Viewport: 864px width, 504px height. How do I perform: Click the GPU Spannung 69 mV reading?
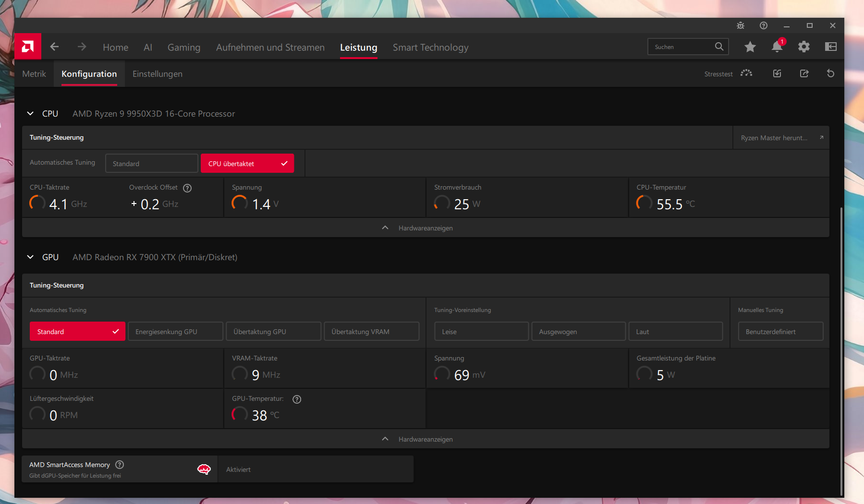point(460,375)
